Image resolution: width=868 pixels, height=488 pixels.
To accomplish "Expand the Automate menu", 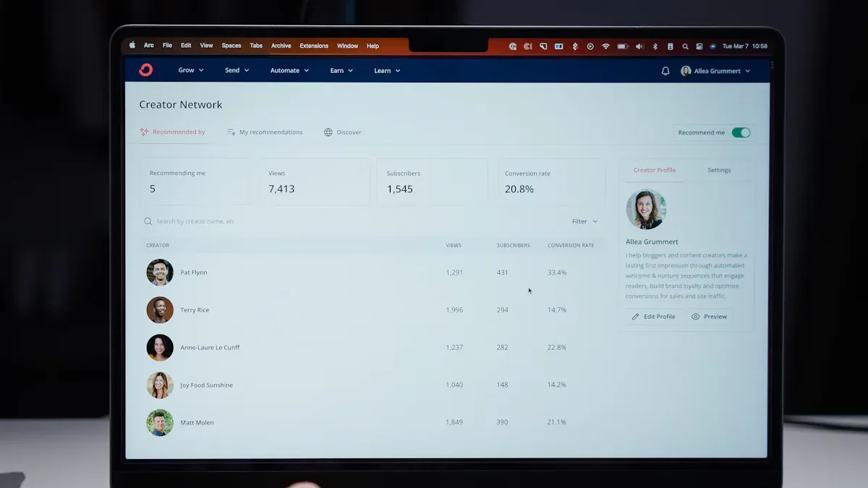I will coord(289,71).
